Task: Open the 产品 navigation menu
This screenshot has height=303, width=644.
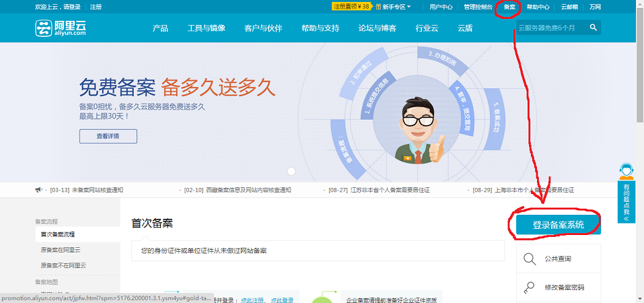Action: coord(160,28)
